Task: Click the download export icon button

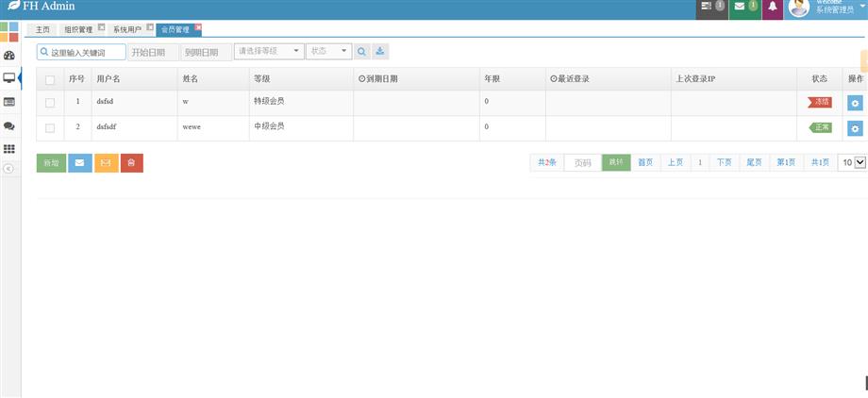Action: (x=379, y=51)
